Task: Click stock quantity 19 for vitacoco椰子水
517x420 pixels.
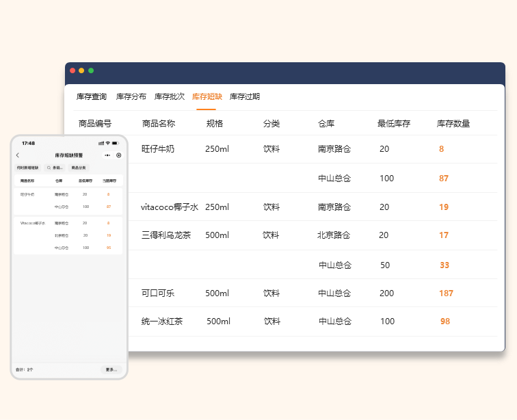Action: [x=443, y=207]
